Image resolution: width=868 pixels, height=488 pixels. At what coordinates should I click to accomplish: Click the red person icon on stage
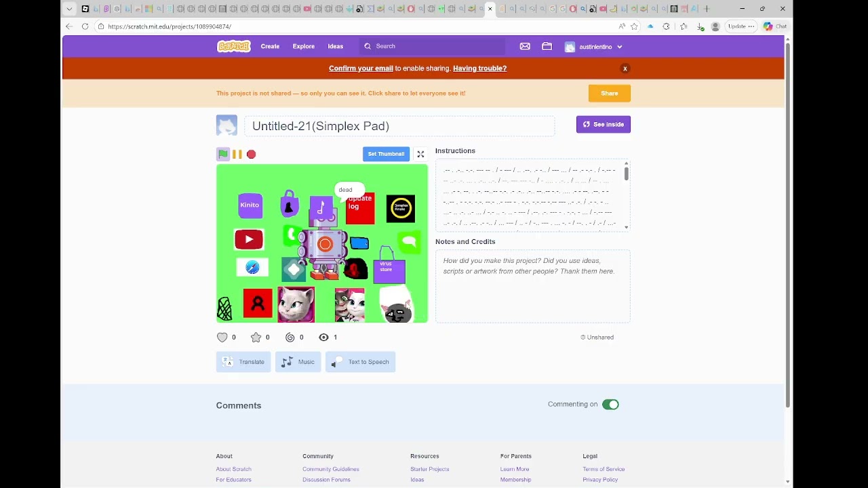[258, 303]
